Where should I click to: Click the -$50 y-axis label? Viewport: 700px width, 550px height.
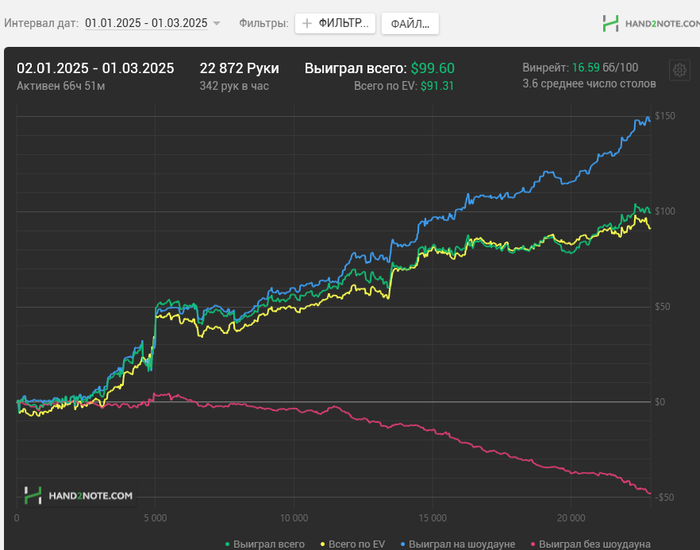(x=664, y=497)
